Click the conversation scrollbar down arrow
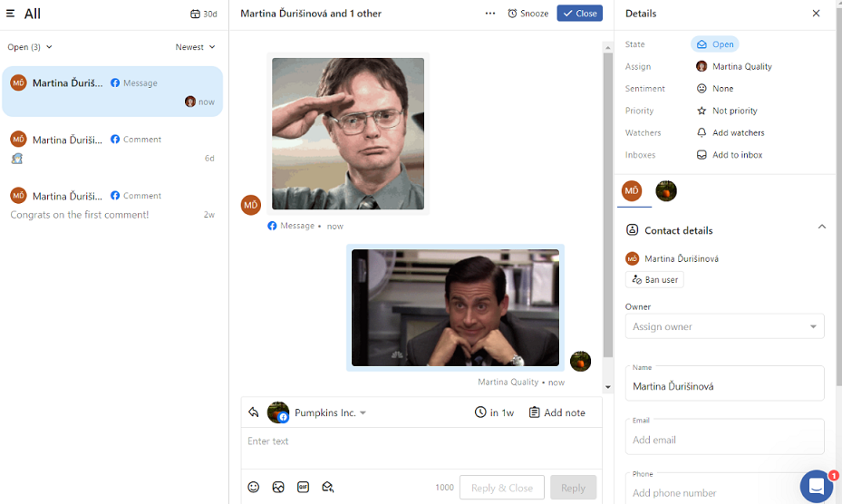 click(x=608, y=387)
